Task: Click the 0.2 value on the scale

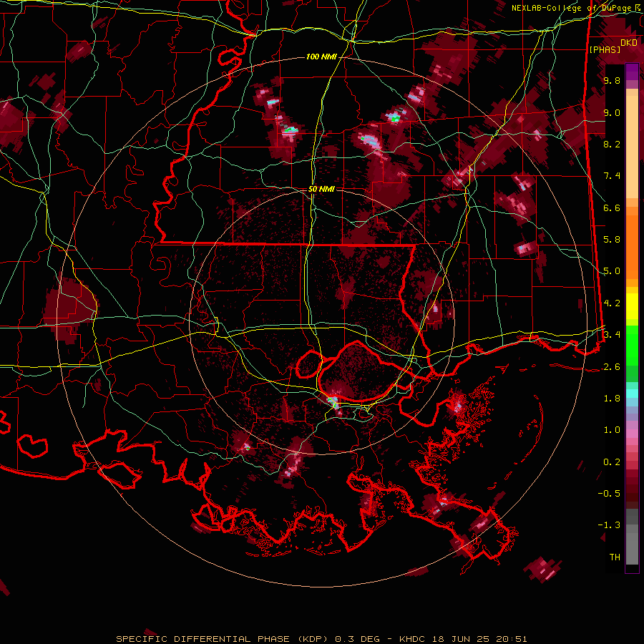Action: (612, 462)
